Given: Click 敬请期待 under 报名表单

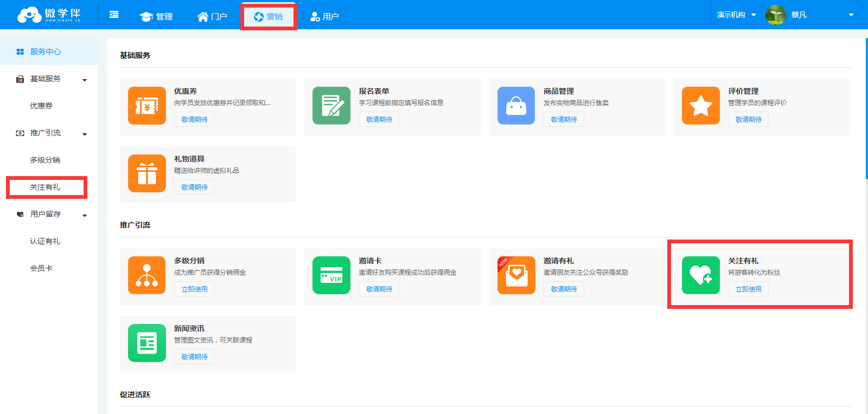Looking at the screenshot, I should (x=379, y=119).
